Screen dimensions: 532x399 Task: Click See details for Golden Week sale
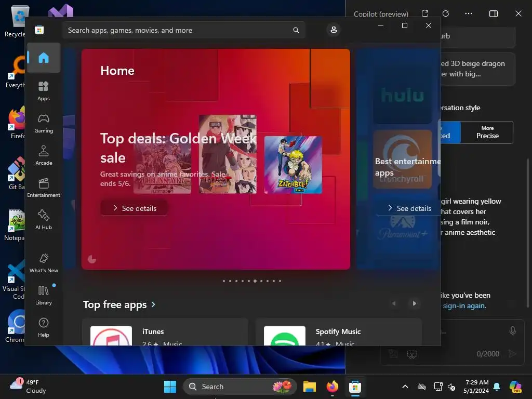(134, 208)
